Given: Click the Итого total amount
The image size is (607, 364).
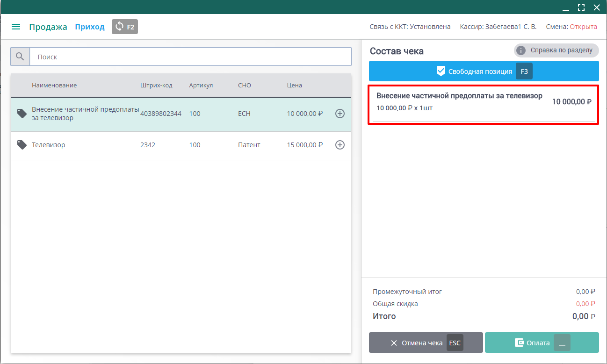Looking at the screenshot, I should 584,316.
